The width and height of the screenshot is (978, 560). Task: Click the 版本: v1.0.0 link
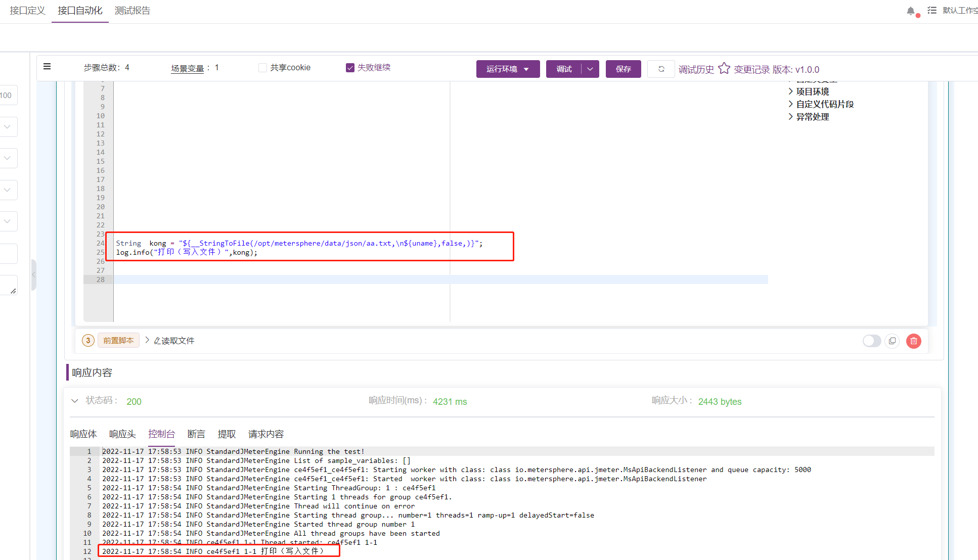[x=796, y=69]
